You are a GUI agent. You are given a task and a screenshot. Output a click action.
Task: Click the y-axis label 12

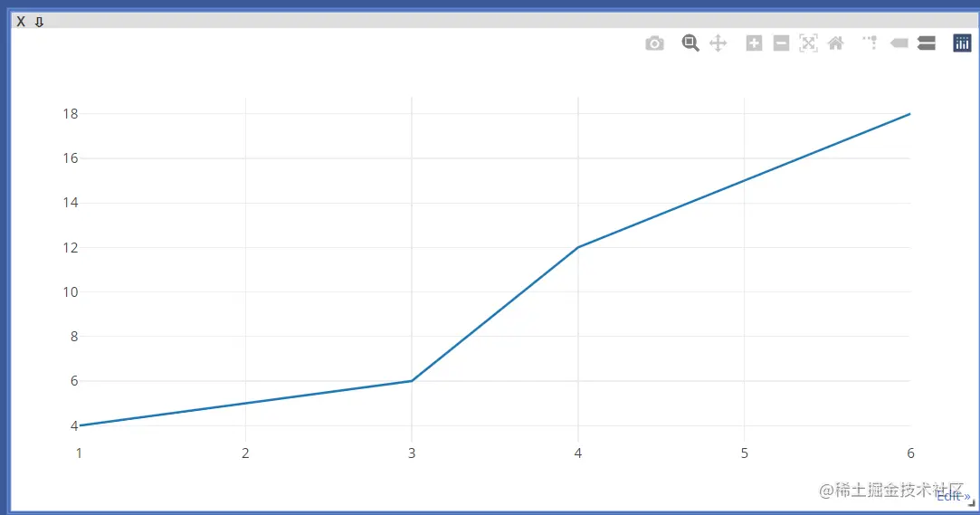[x=71, y=247]
